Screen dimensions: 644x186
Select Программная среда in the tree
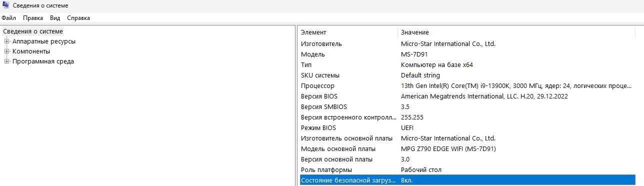(43, 61)
